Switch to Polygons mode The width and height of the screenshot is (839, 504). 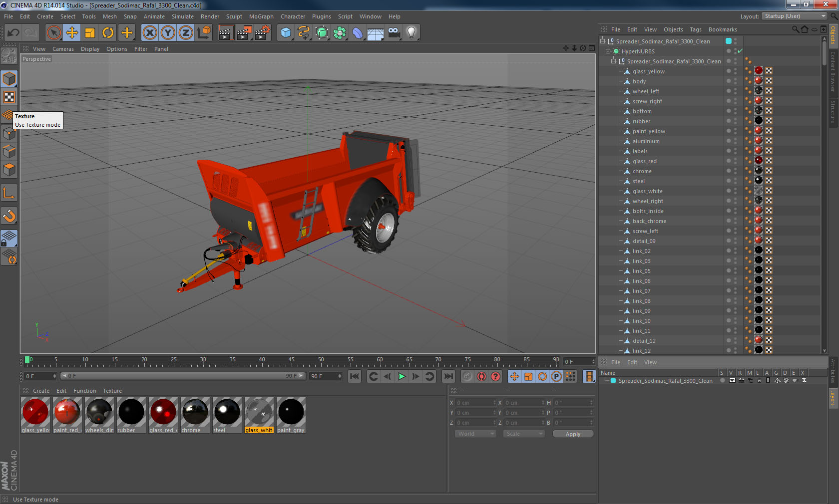9,170
